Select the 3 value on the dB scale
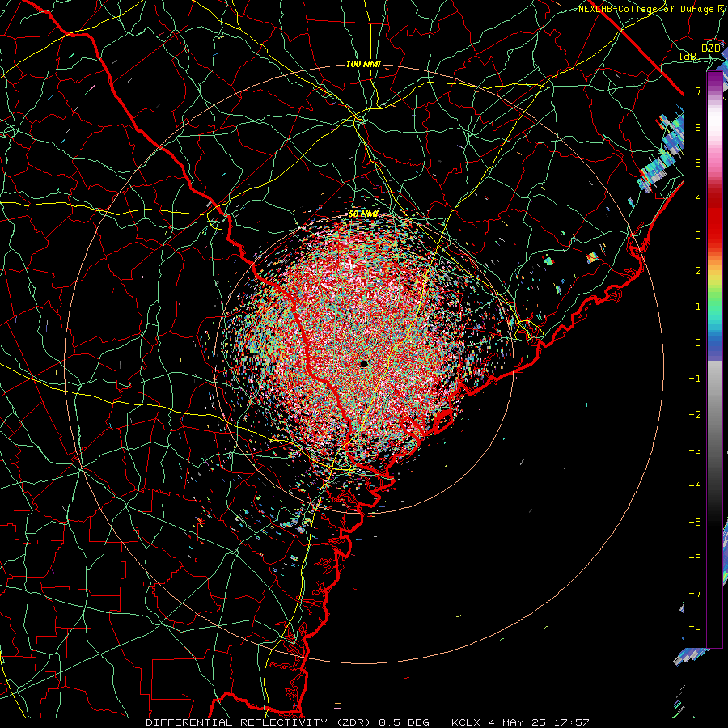The image size is (728, 728). [x=698, y=235]
